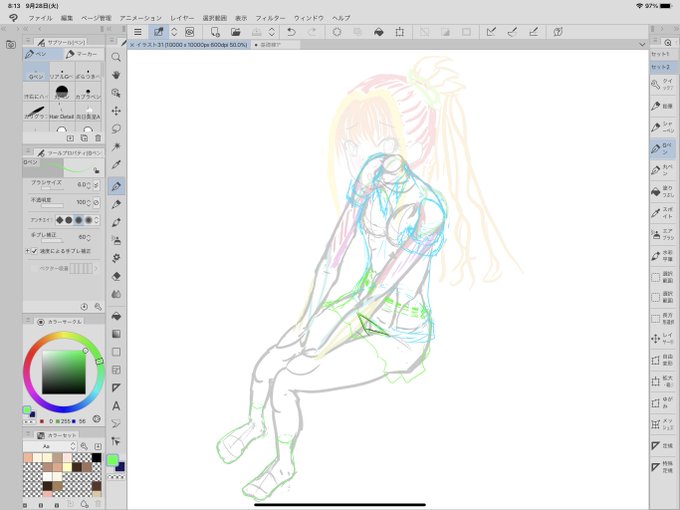This screenshot has width=680, height=510.
Task: Select the Magnifier zoom tool
Action: click(x=116, y=57)
